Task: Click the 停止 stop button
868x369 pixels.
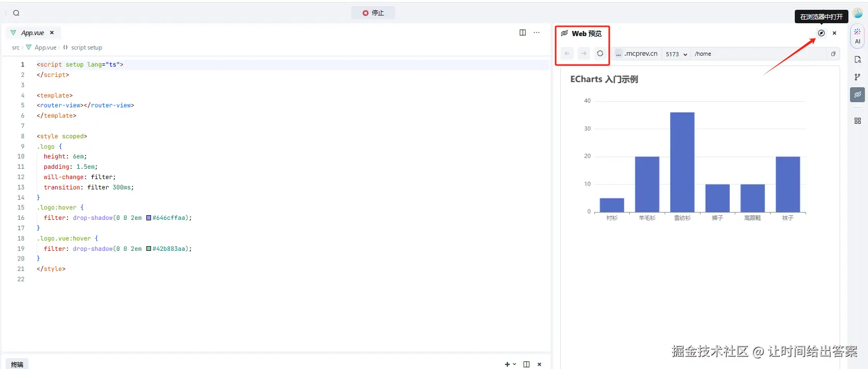Action: pos(373,13)
